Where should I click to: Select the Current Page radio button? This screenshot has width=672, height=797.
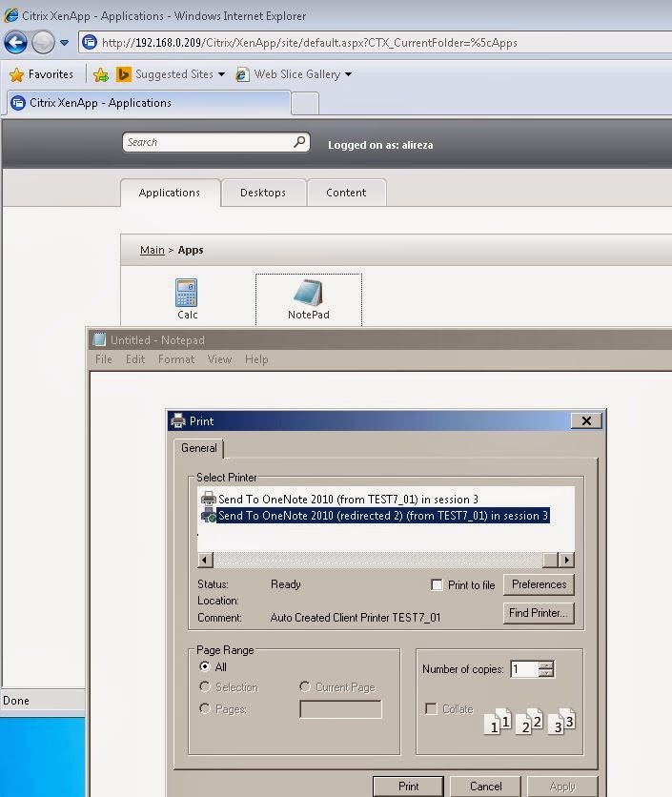tap(305, 687)
